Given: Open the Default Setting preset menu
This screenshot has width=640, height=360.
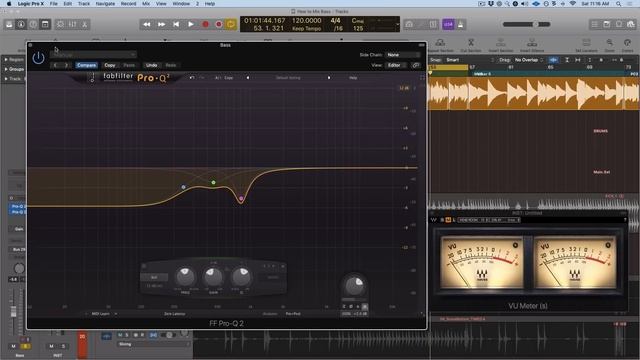Looking at the screenshot, I should point(288,78).
